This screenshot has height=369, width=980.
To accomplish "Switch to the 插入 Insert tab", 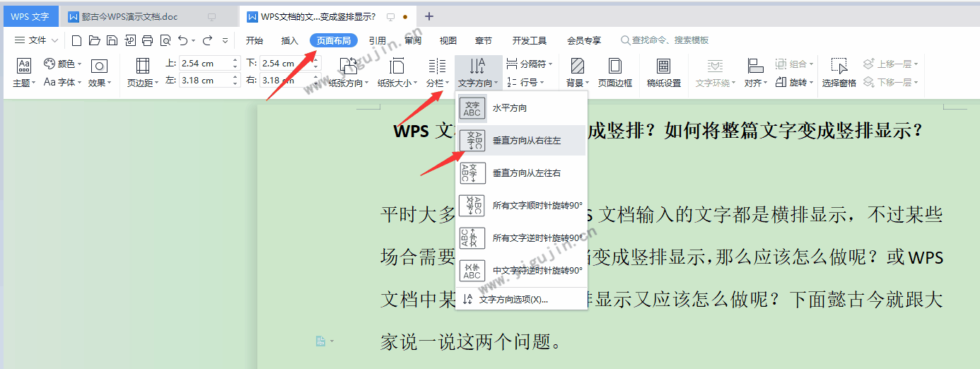I will coord(290,40).
